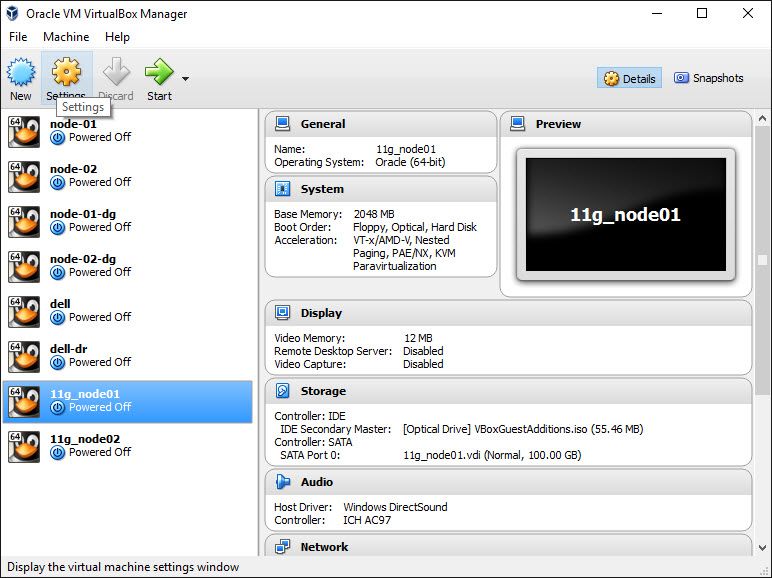The width and height of the screenshot is (772, 578).
Task: Click the Windows DirectSound host driver value
Action: click(395, 507)
